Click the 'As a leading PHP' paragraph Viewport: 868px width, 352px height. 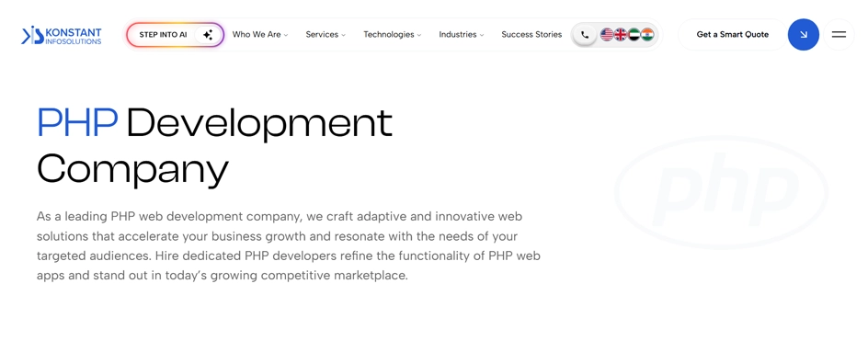289,245
